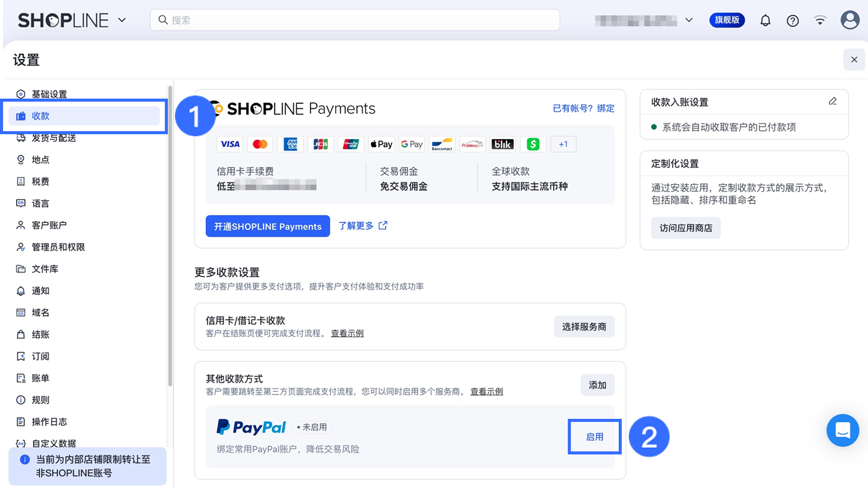Click 系统会自动收取客户的已付款项 text
868x489 pixels.
click(x=729, y=127)
